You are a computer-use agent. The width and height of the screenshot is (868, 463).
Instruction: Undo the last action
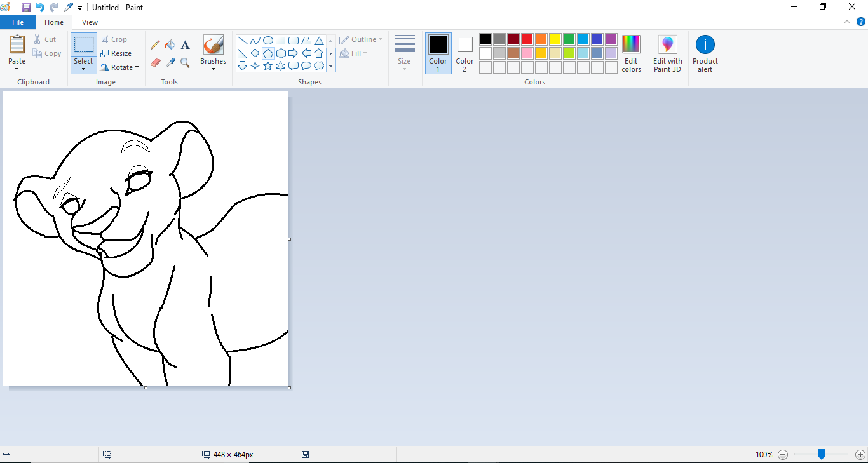click(40, 8)
